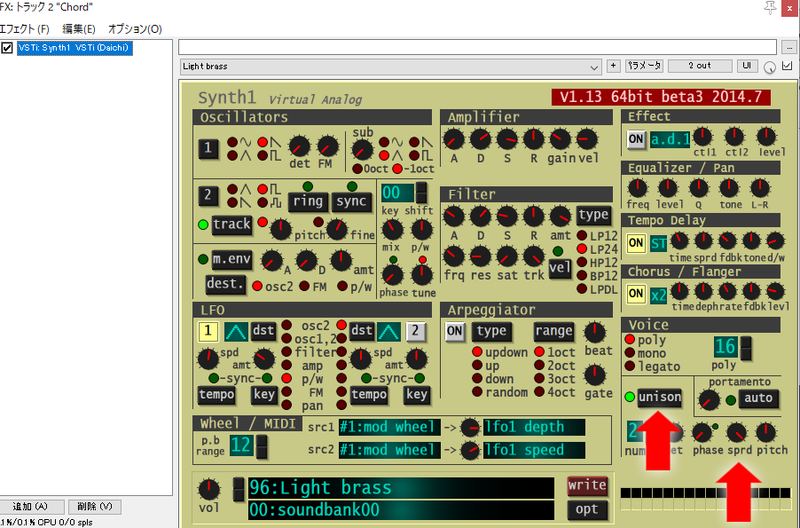Toggle the Tempo Delay ON button

[x=636, y=243]
